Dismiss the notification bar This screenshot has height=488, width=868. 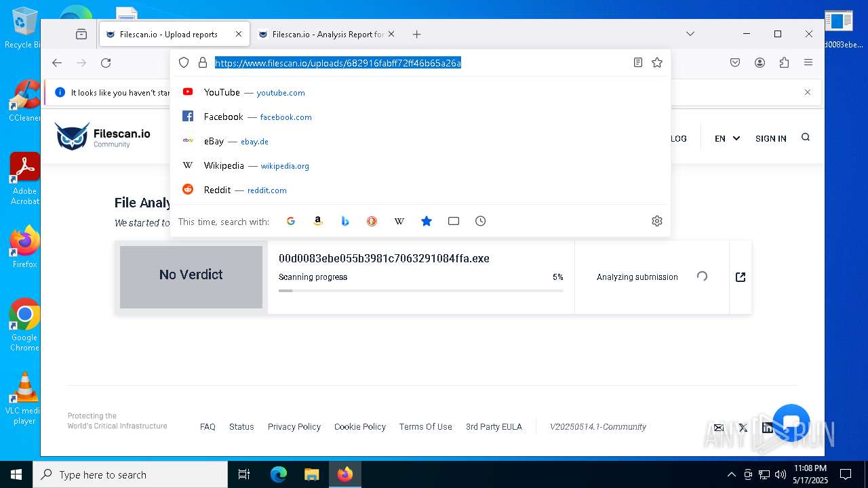(x=808, y=92)
